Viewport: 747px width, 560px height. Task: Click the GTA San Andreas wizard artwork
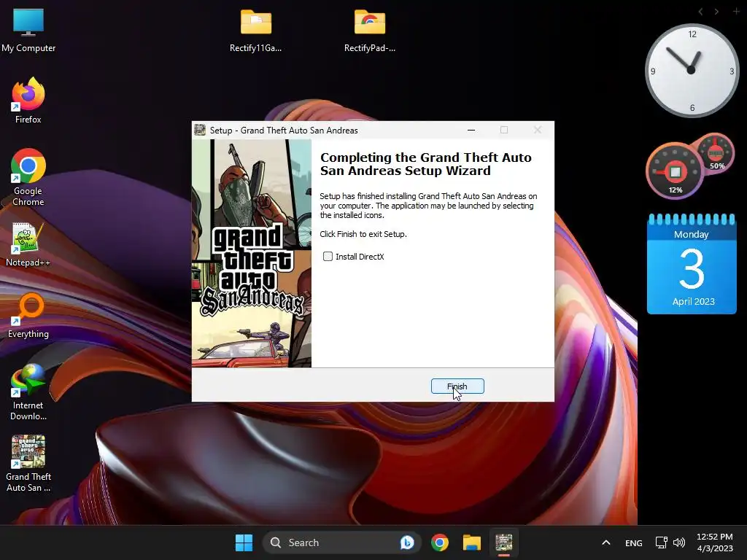click(252, 253)
